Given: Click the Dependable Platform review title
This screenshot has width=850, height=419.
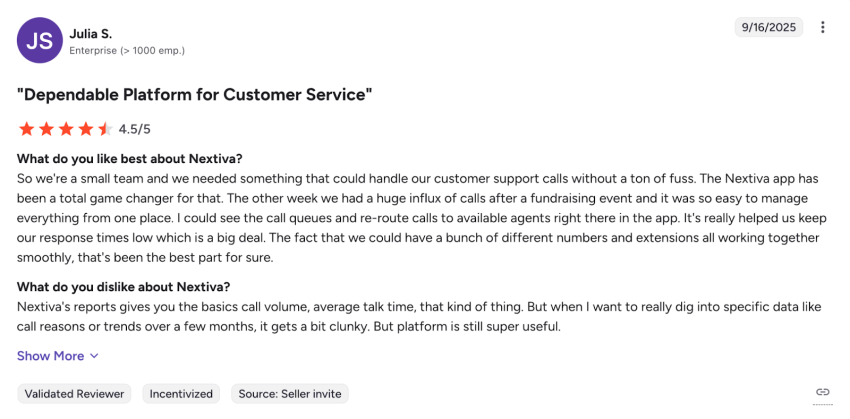Looking at the screenshot, I should pyautogui.click(x=195, y=95).
